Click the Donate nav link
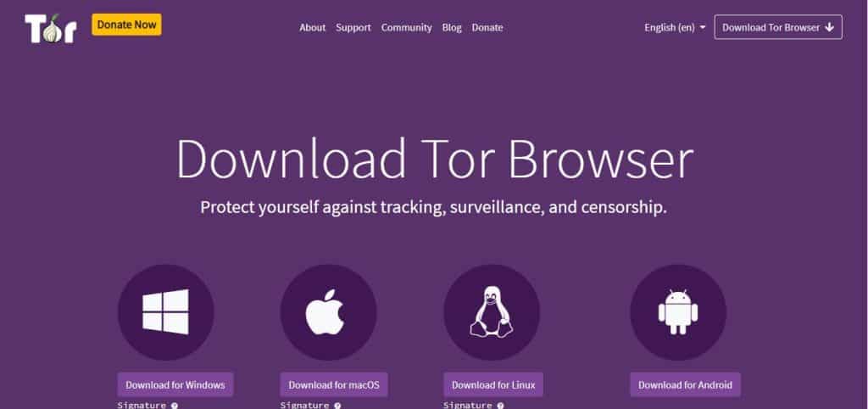 tap(487, 27)
